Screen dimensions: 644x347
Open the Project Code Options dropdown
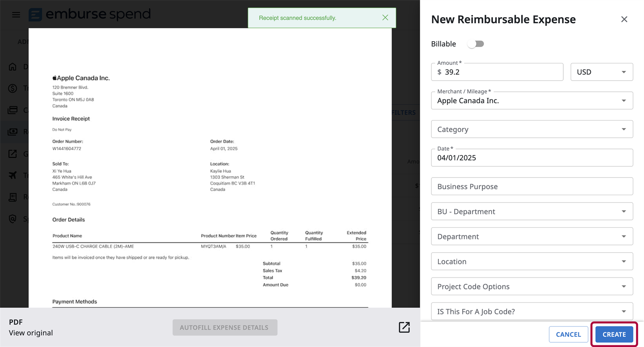pyautogui.click(x=532, y=287)
